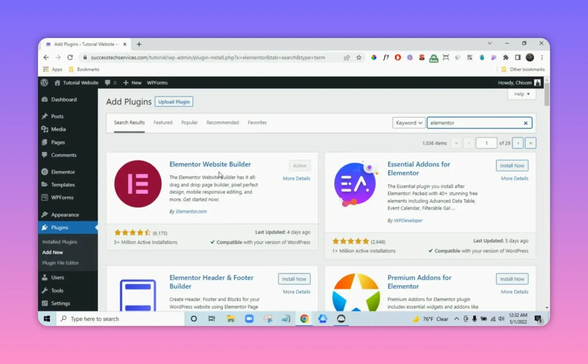This screenshot has width=588, height=364.
Task: Click the Essential Addons logo thumbnail
Action: pos(356,184)
